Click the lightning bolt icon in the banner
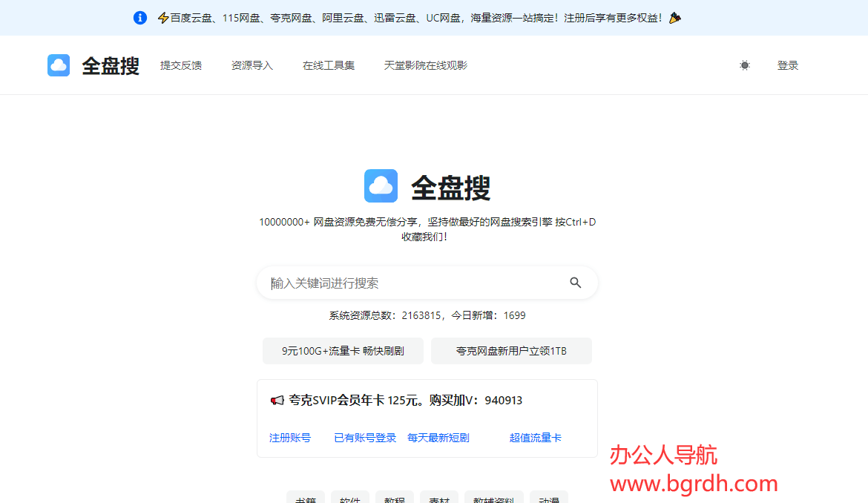Screen dimensions: 868x503 tap(162, 18)
